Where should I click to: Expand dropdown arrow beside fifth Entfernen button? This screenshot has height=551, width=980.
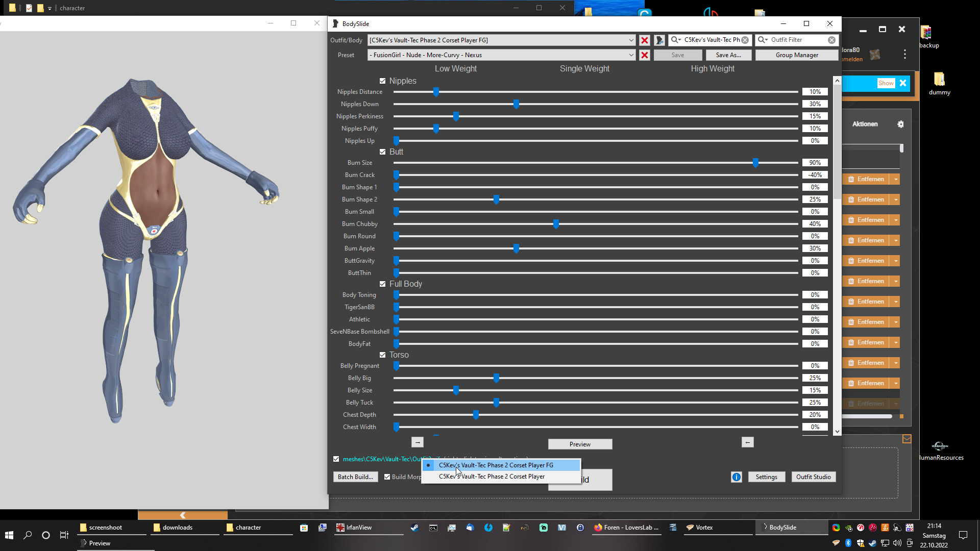(x=896, y=261)
